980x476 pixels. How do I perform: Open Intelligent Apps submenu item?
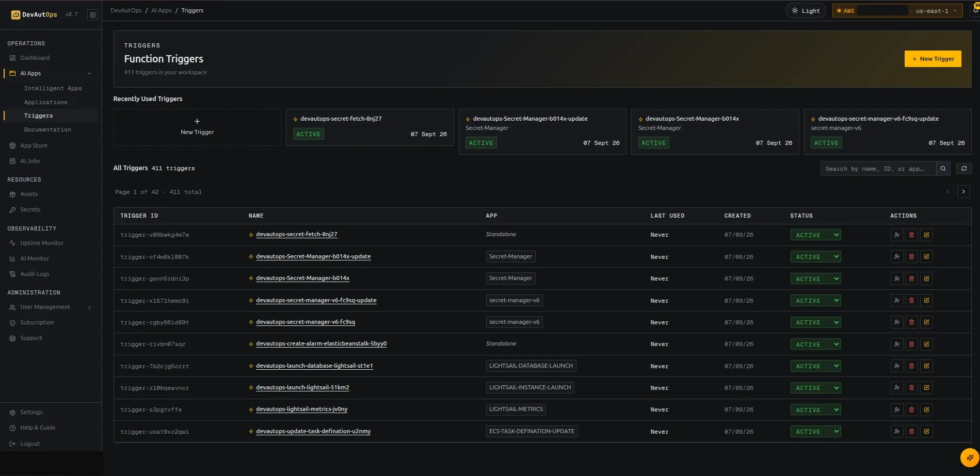click(x=53, y=88)
